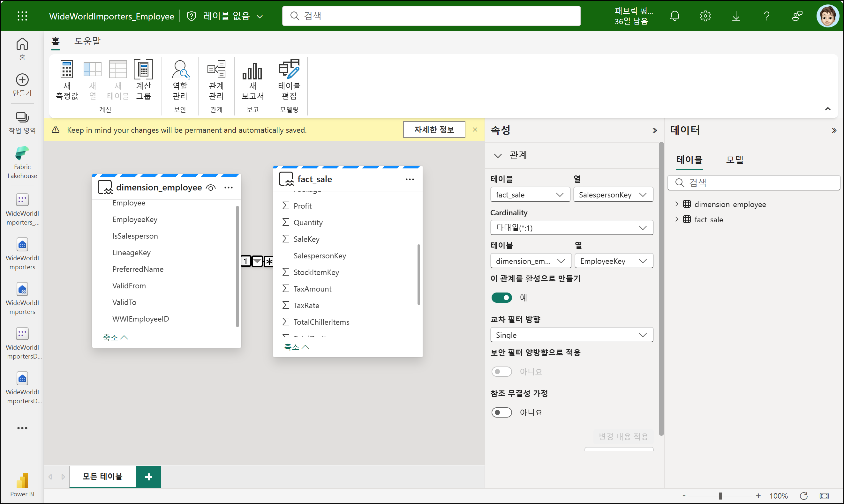Open fact_sale table dropdown
This screenshot has height=504, width=844.
(530, 195)
